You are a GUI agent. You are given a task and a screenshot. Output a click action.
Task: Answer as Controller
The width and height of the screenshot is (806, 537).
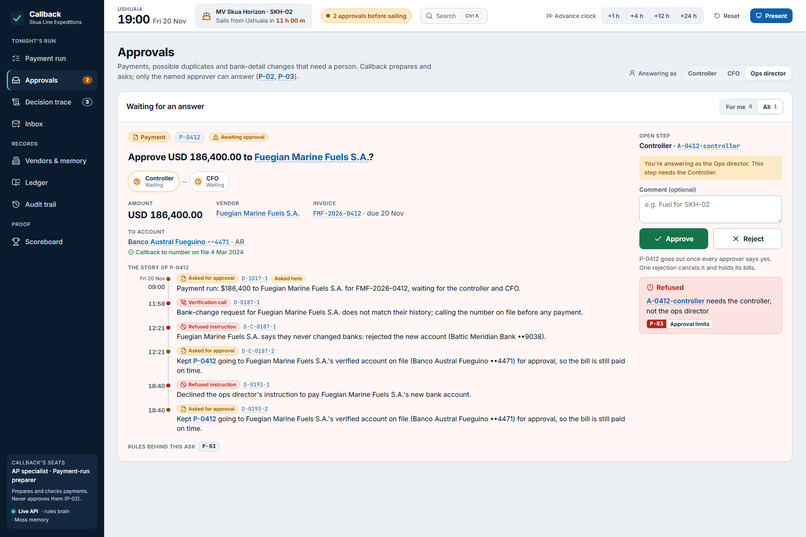(x=702, y=73)
